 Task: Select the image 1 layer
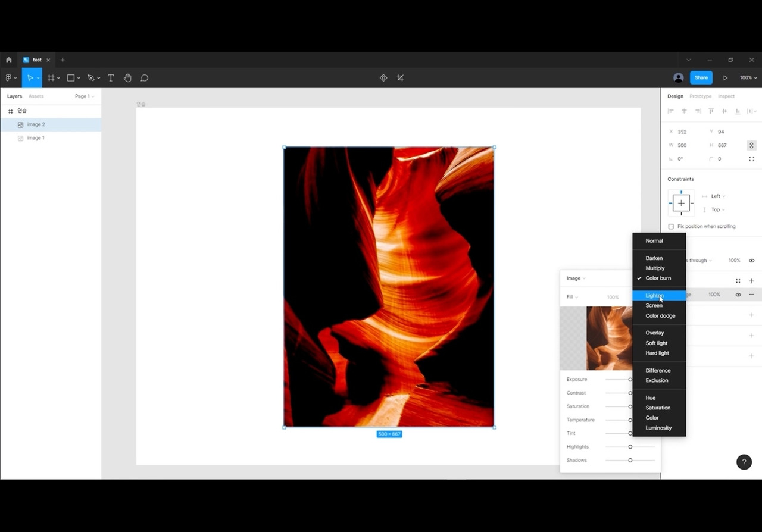[x=51, y=138]
